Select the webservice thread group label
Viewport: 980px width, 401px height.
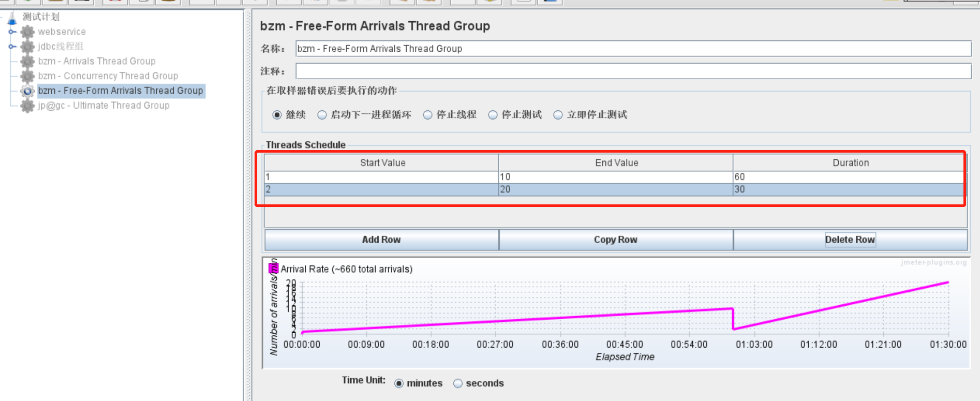(x=62, y=32)
